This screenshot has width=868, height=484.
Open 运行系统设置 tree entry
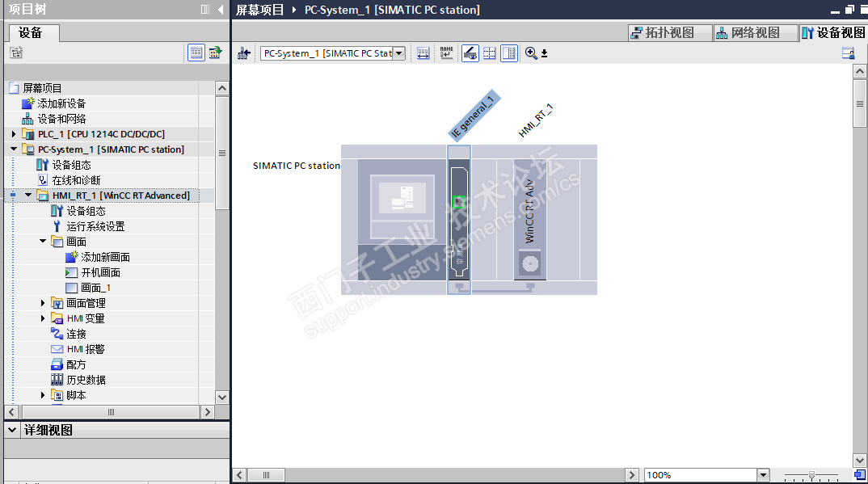click(x=95, y=226)
